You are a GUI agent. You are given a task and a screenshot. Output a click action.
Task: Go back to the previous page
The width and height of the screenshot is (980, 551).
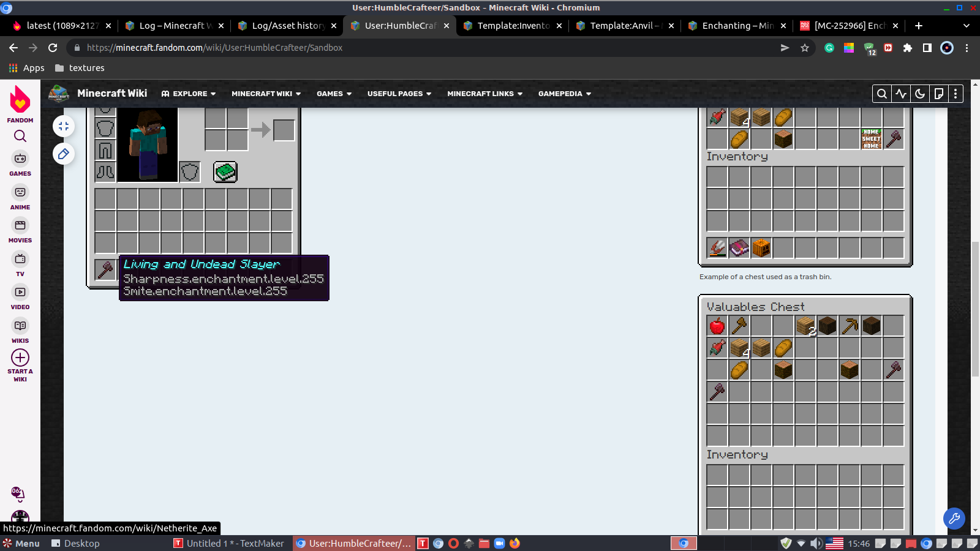tap(13, 48)
